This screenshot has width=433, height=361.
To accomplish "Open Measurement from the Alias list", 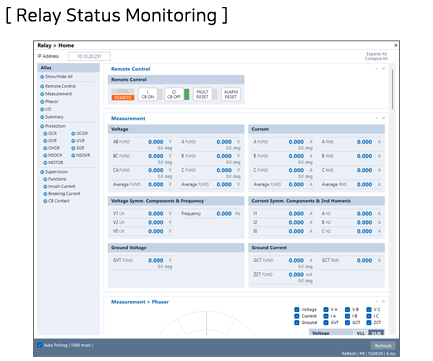I will (58, 94).
